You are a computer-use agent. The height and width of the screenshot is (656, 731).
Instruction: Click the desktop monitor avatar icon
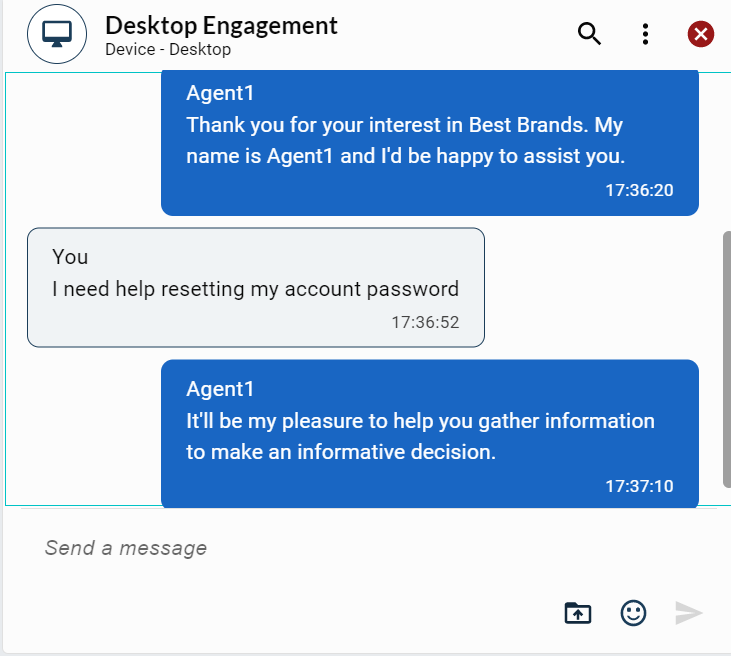[x=57, y=34]
